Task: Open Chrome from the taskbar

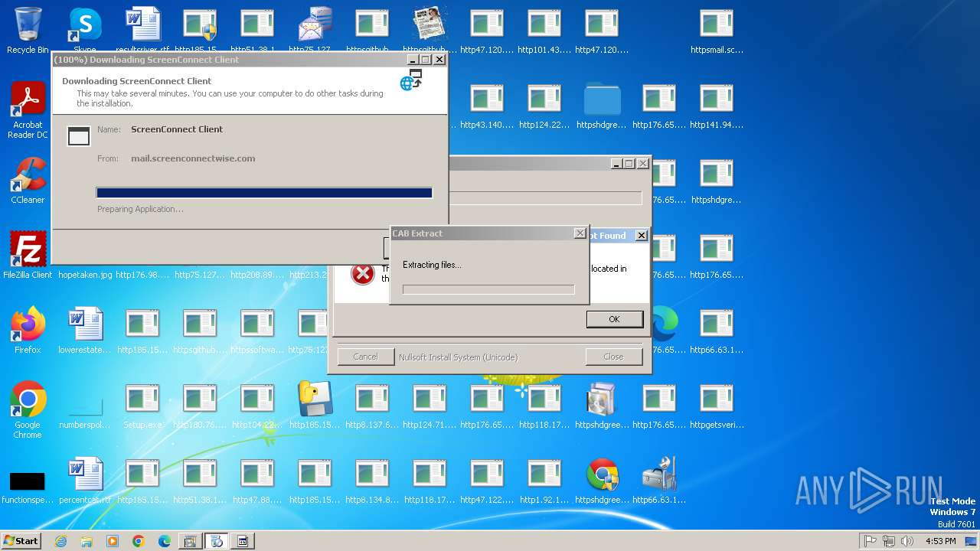Action: tap(139, 541)
